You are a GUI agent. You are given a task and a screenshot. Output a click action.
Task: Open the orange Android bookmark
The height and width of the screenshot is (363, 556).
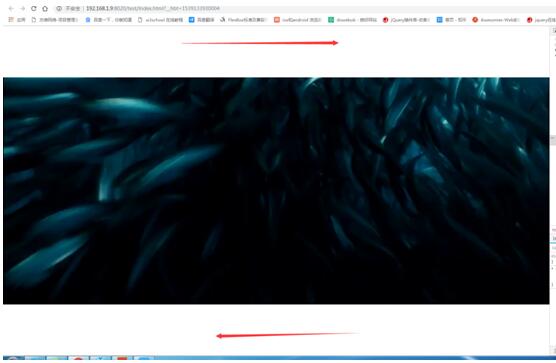pos(298,20)
